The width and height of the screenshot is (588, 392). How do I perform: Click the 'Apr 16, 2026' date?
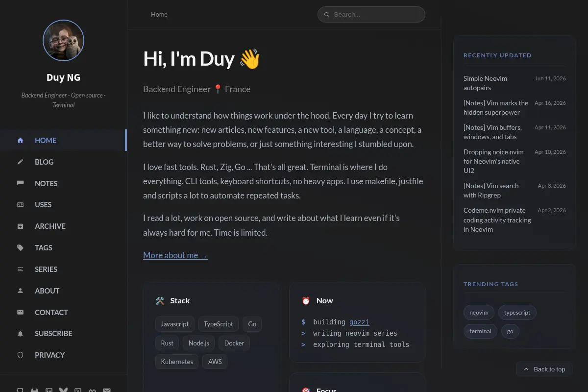550,103
